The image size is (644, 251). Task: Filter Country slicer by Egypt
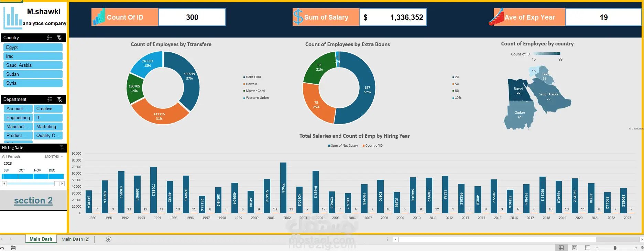pos(33,48)
